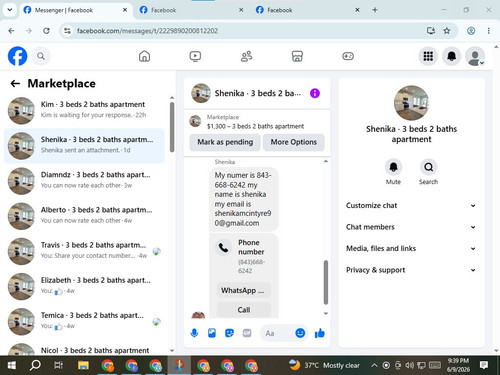
Task: Open the account profile avatar menu
Action: [475, 56]
